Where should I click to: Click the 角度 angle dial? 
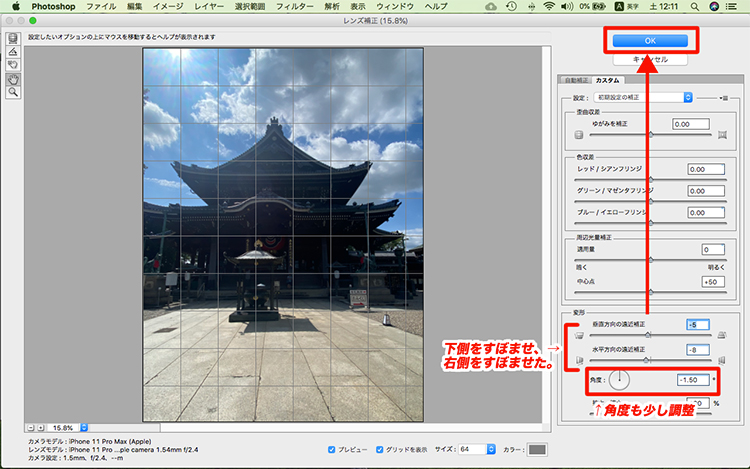[619, 380]
